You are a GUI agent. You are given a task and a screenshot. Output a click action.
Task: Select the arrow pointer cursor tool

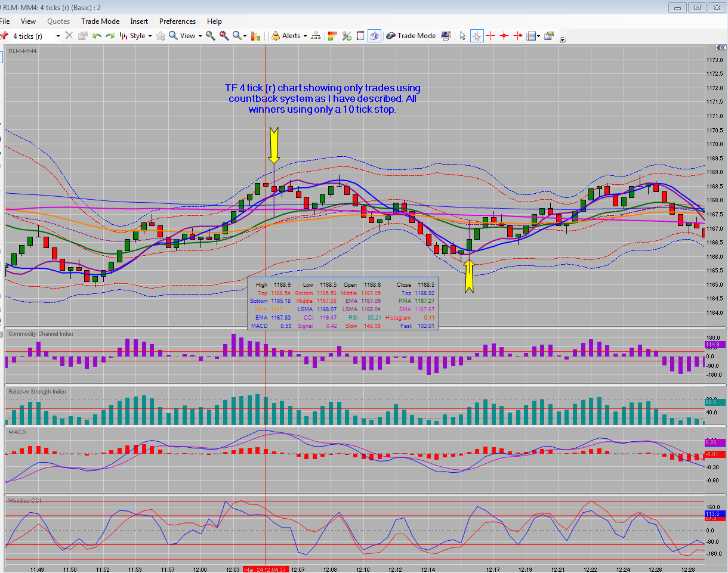click(462, 36)
